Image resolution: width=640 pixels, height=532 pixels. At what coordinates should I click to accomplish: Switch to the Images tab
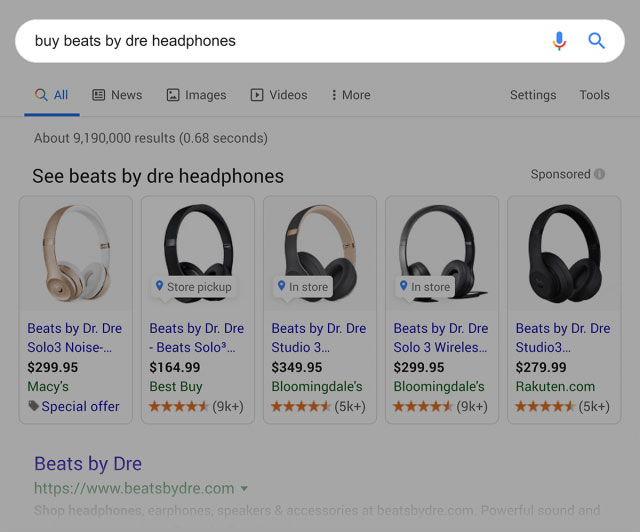click(x=196, y=95)
